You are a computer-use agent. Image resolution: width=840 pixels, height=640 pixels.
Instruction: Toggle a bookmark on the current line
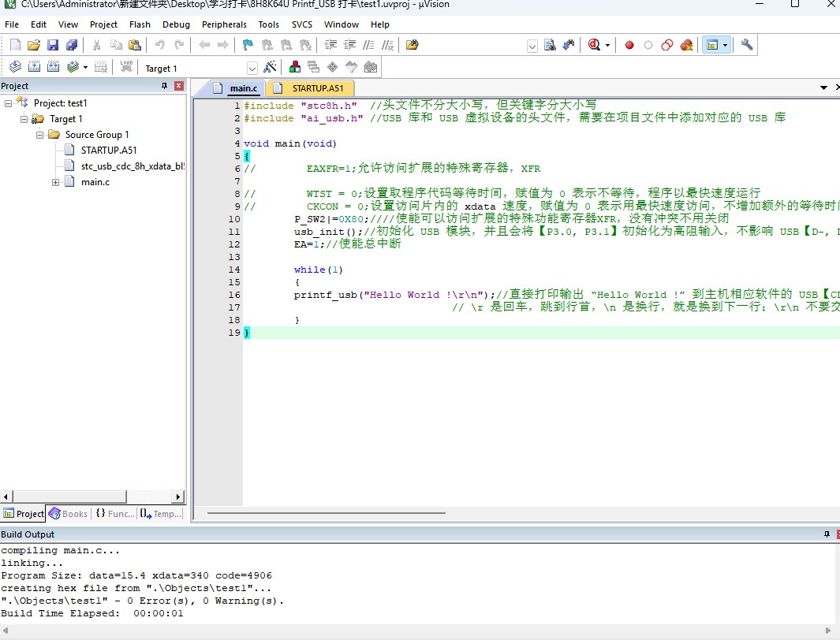[248, 45]
